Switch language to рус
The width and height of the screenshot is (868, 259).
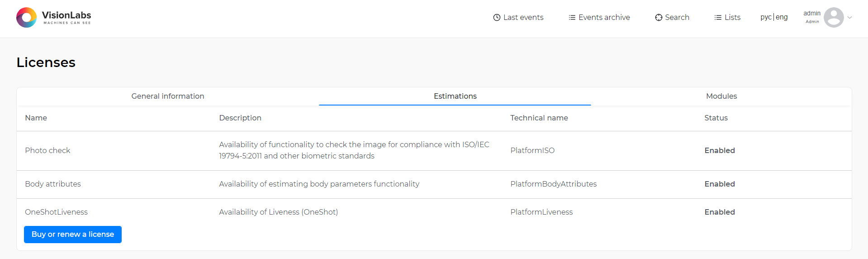[x=766, y=17]
